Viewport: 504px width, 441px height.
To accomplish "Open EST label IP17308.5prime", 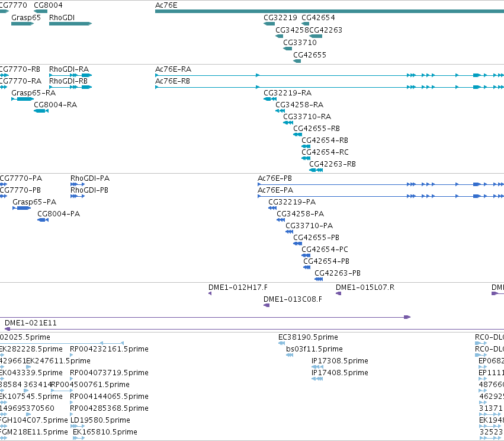I will (340, 361).
